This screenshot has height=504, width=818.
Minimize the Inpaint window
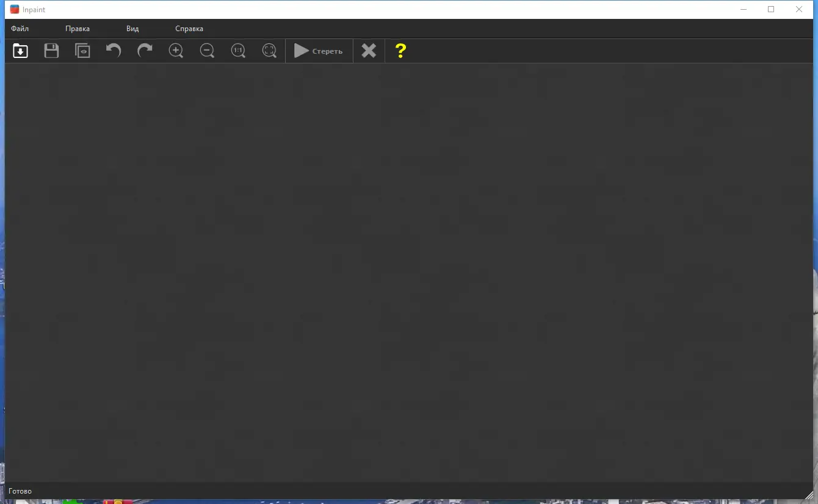tap(743, 9)
